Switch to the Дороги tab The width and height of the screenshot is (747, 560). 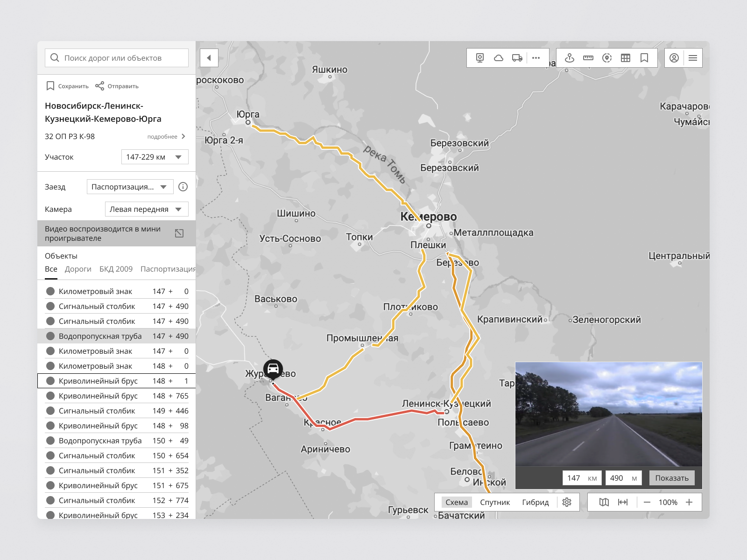(x=78, y=269)
